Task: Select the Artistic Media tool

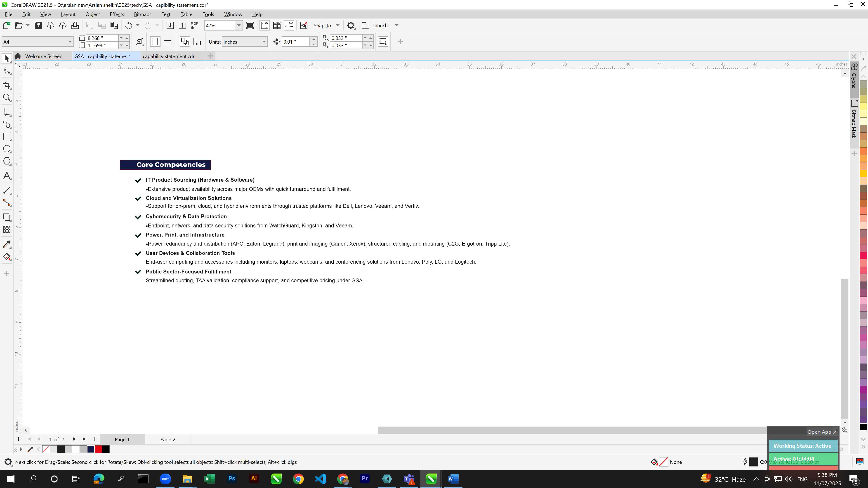Action: click(x=7, y=125)
